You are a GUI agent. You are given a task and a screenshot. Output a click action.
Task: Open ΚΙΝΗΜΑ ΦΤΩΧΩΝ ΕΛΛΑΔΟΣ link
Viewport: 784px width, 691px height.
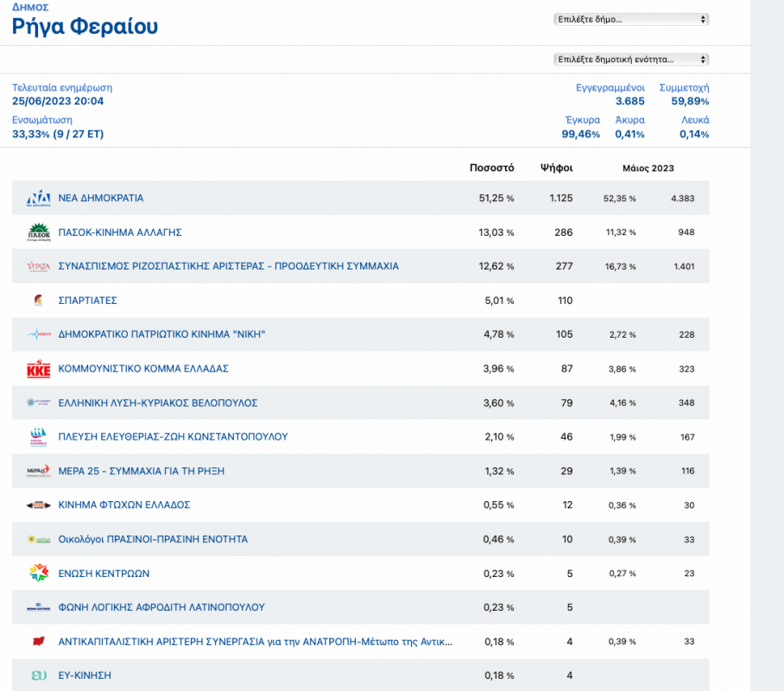(x=124, y=505)
